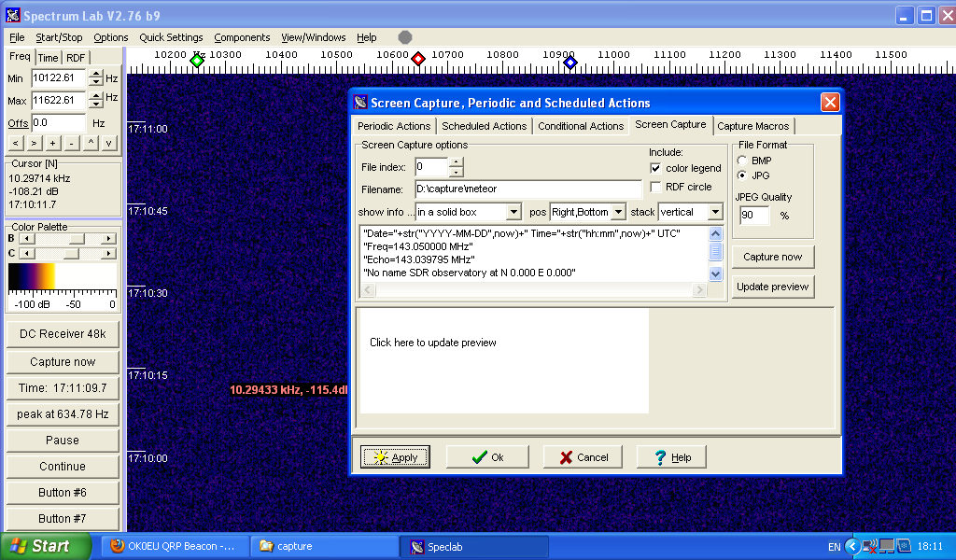Screen dimensions: 956x560
Task: Click Ok with the green checkmark
Action: 486,457
